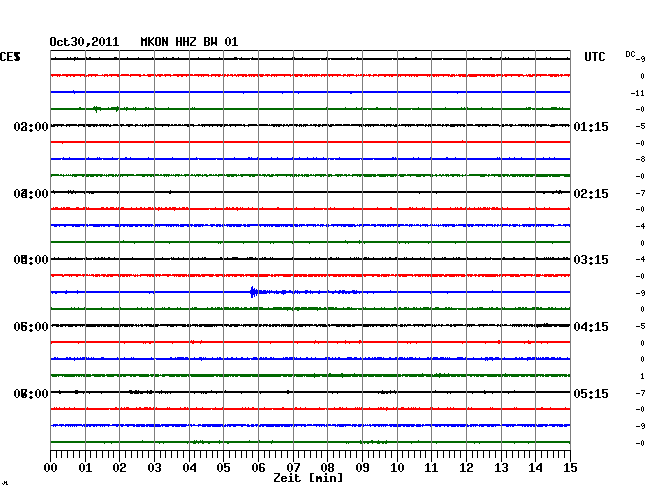This screenshot has height=494, width=650.
Task: Click the DC offset value "-11"
Action: click(638, 93)
